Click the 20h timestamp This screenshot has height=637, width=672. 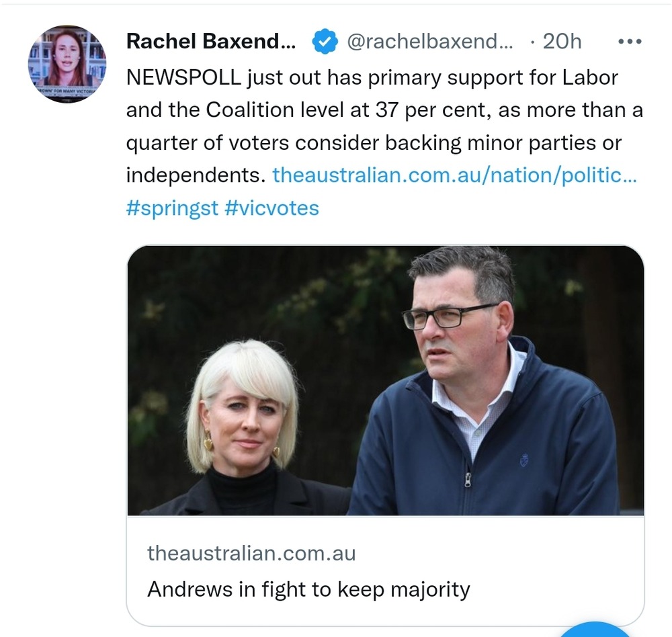(562, 42)
